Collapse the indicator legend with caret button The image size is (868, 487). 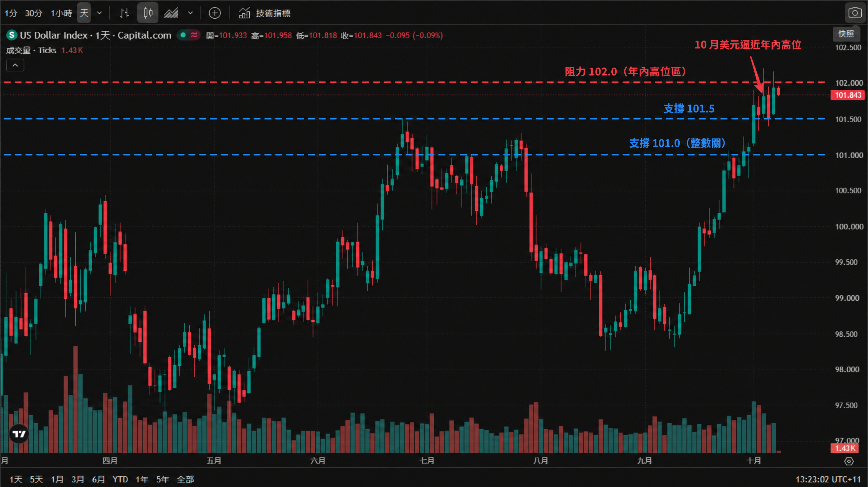tap(15, 65)
